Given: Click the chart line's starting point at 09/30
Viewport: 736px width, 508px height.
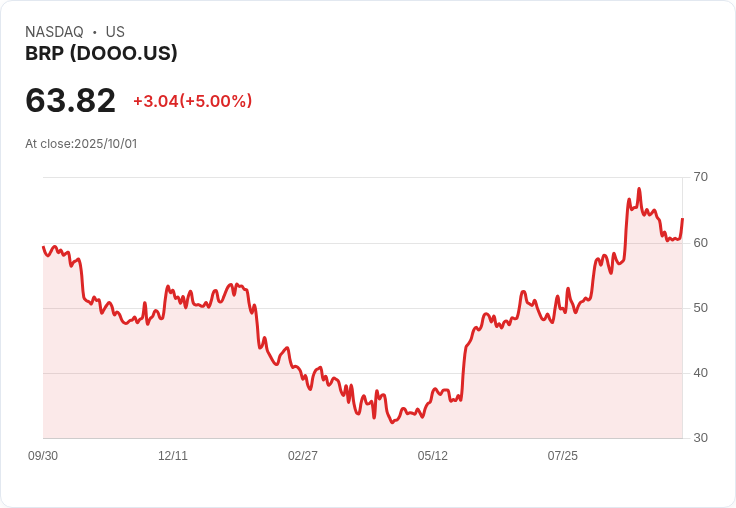Looking at the screenshot, I should click(43, 247).
